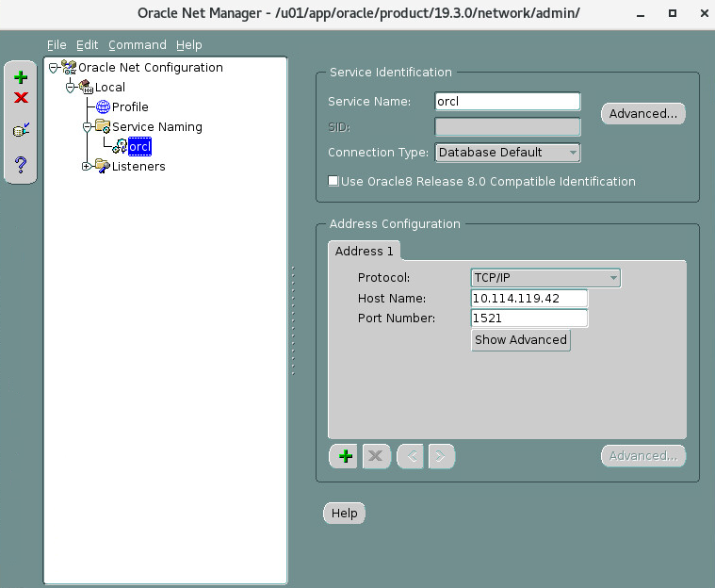The width and height of the screenshot is (715, 588).
Task: Click the Service Name input field
Action: (x=508, y=101)
